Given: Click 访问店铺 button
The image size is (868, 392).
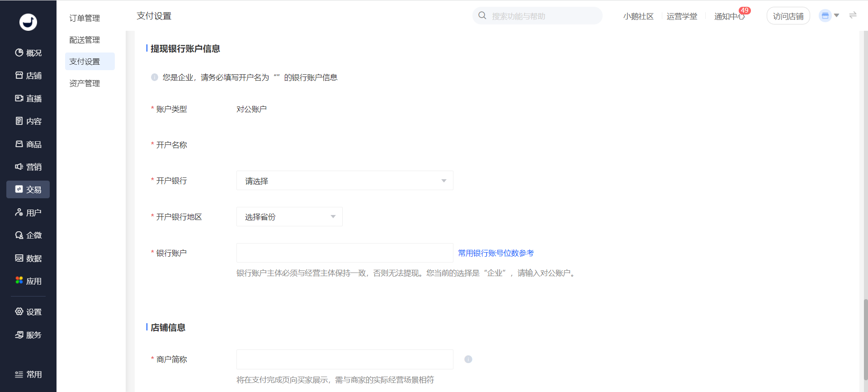Looking at the screenshot, I should [x=788, y=16].
